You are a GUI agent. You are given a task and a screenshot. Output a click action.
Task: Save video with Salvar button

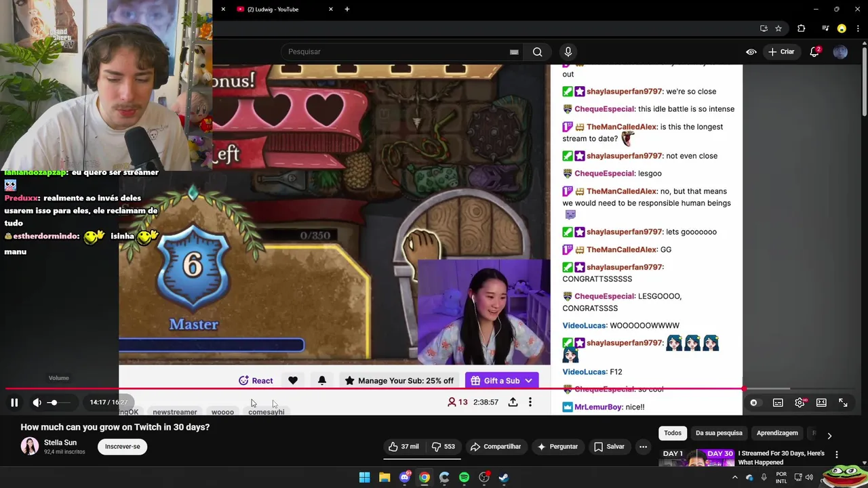[x=609, y=447]
